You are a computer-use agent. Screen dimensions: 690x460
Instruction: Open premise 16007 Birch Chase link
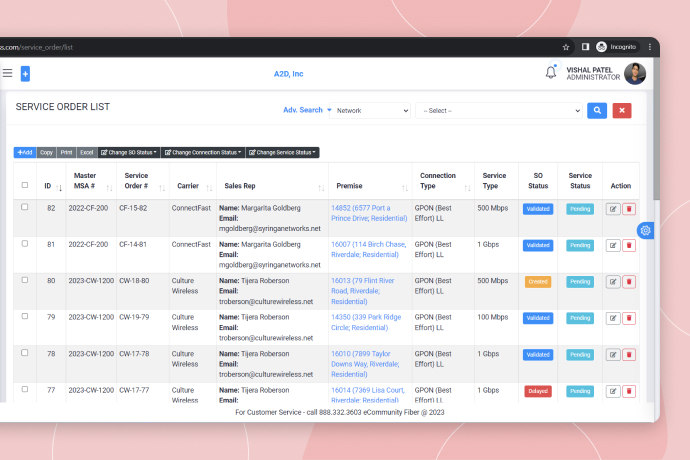368,250
